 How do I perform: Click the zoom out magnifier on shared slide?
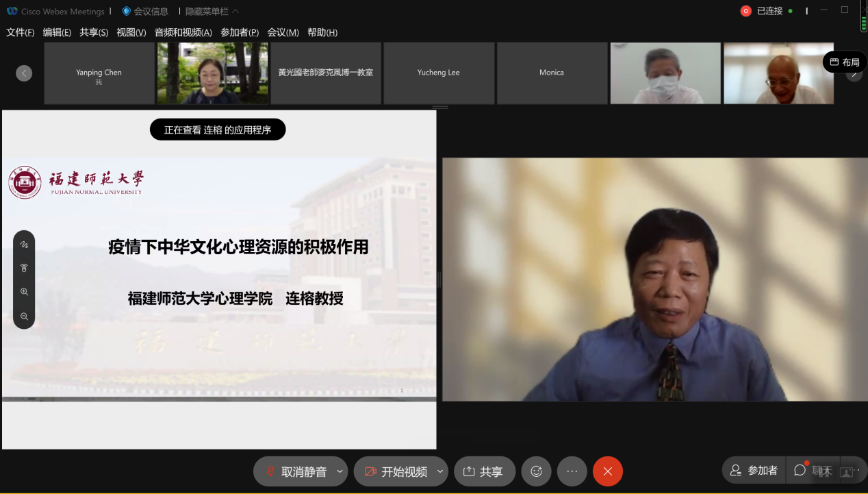pos(24,316)
